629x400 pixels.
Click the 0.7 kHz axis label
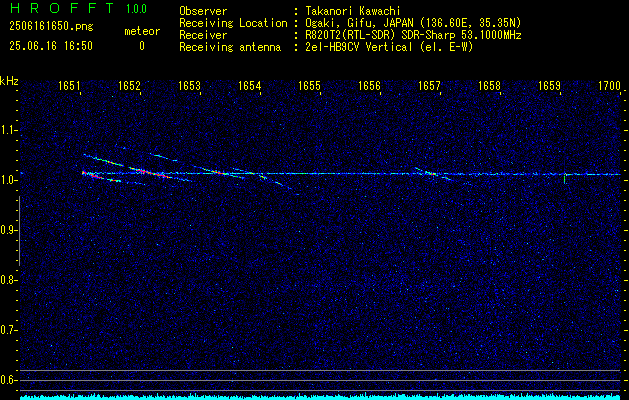click(8, 330)
